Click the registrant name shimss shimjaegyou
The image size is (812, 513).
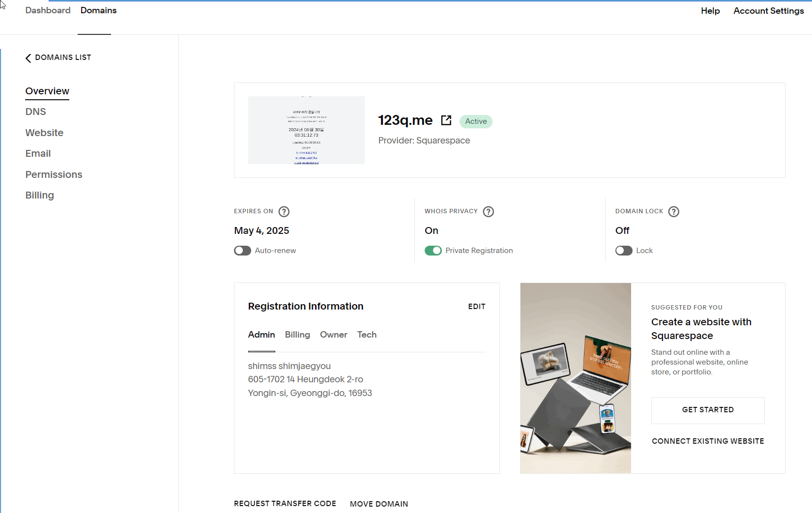(x=290, y=366)
